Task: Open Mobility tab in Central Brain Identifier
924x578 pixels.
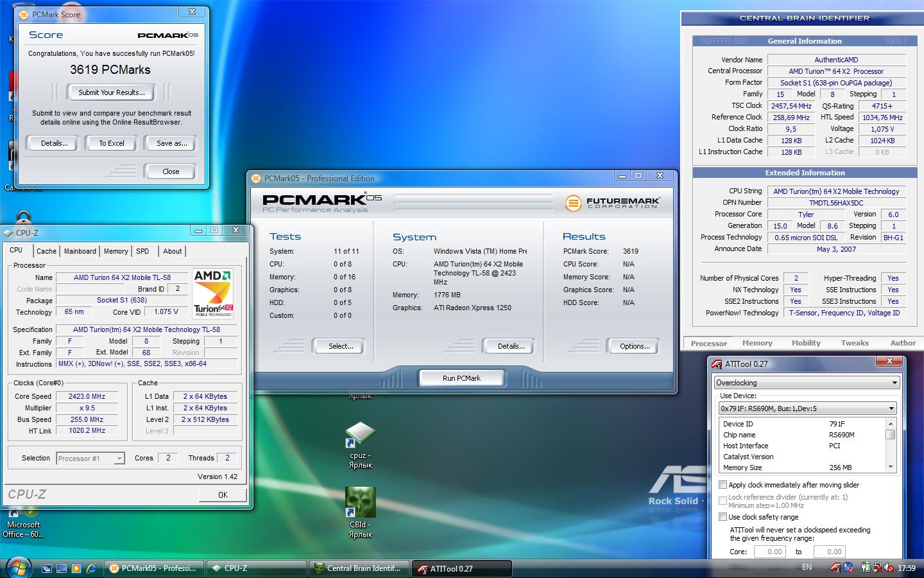Action: tap(806, 343)
